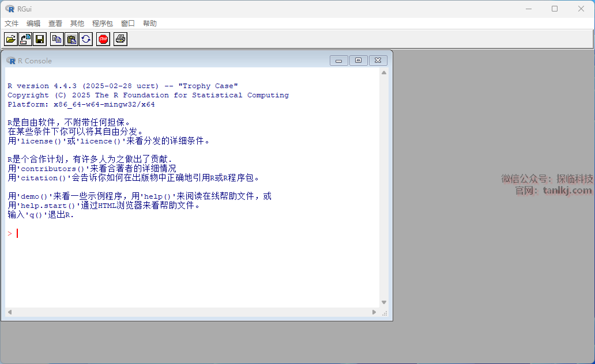Viewport: 595px width, 364px height.
Task: Open the 其他 menu
Action: [x=77, y=24]
